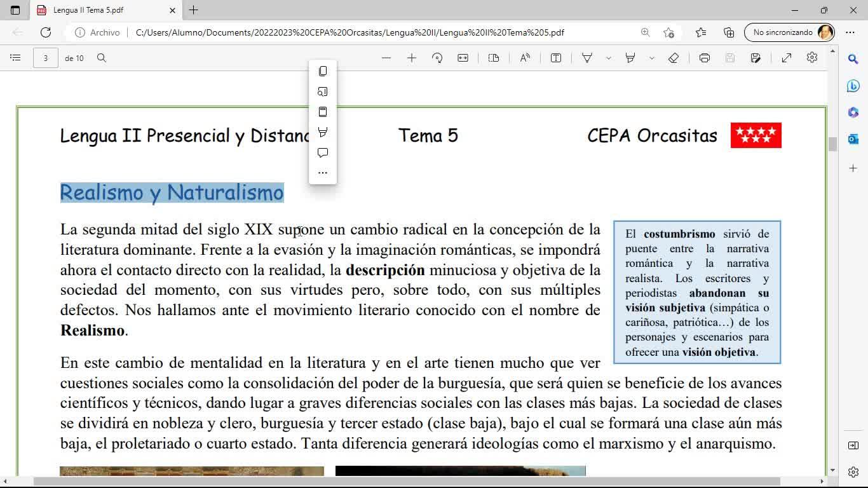This screenshot has height=488, width=868.
Task: Open Bing chat from the sidebar
Action: point(853,86)
